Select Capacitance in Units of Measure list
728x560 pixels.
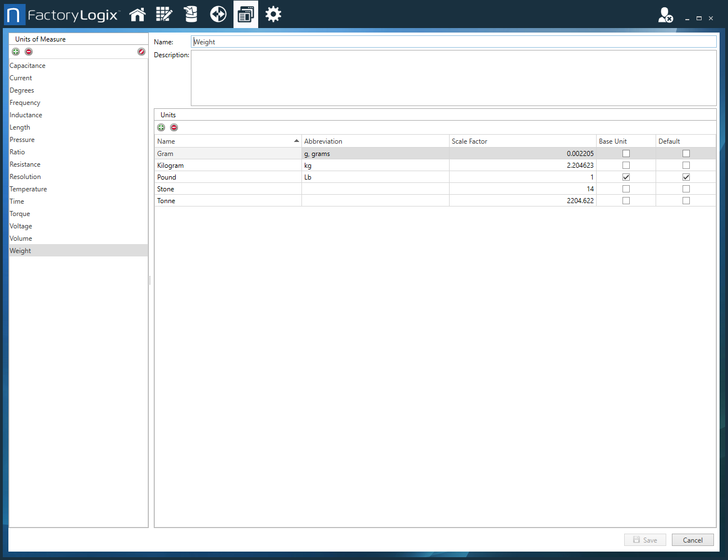click(x=28, y=66)
